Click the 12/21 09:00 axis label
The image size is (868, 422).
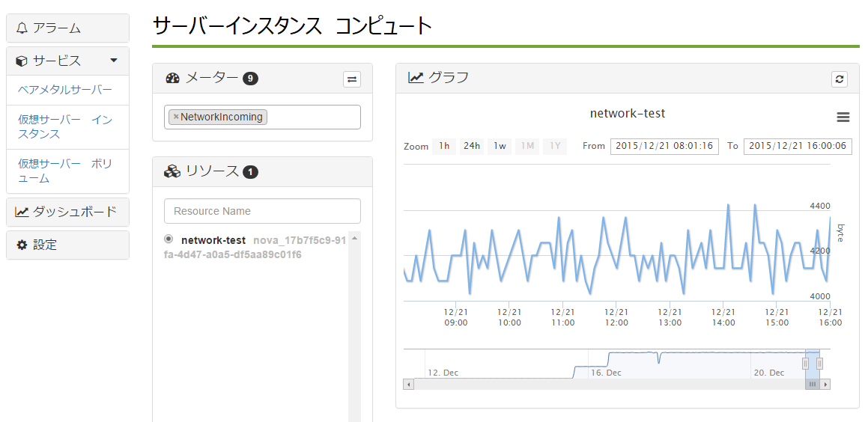pyautogui.click(x=456, y=317)
